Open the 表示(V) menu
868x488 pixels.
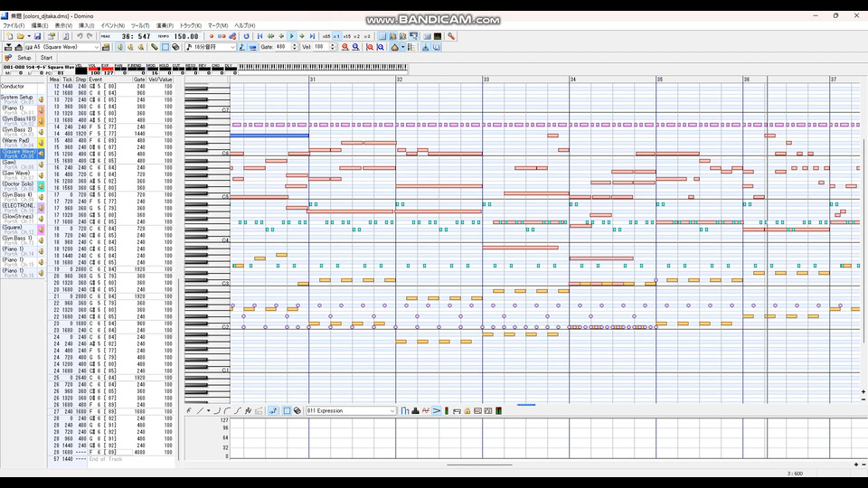click(63, 25)
